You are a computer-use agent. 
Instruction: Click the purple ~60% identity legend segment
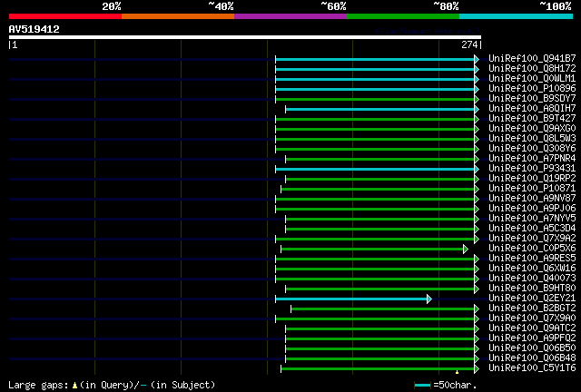point(290,16)
